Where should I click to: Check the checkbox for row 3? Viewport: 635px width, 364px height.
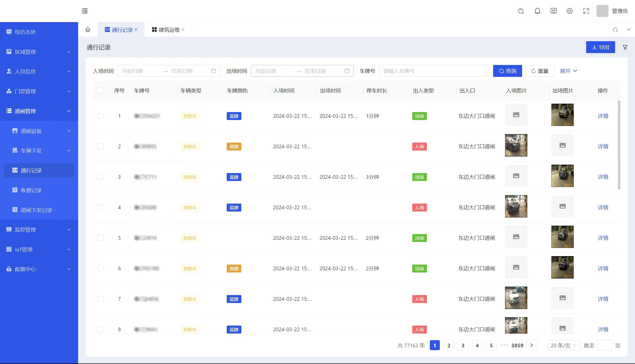point(100,177)
